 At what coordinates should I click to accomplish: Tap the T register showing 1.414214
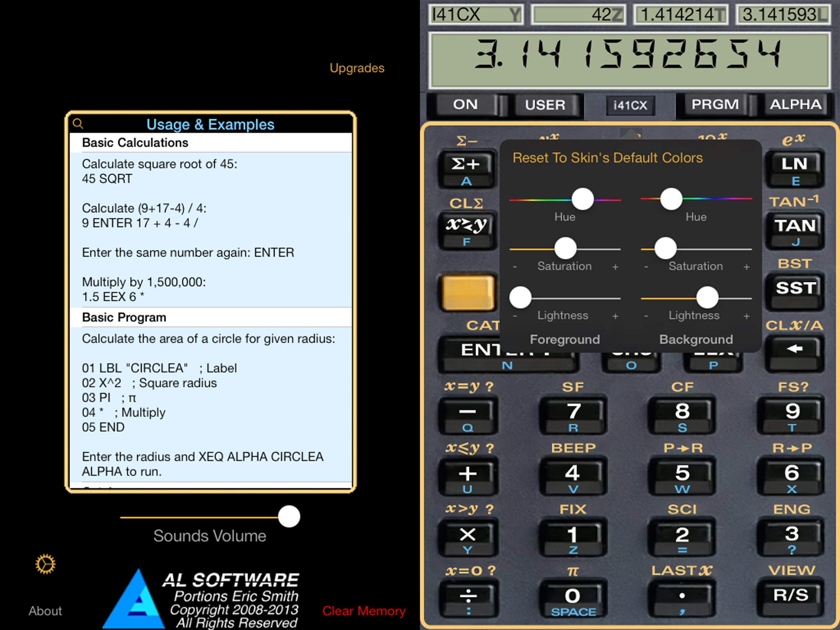pos(680,15)
